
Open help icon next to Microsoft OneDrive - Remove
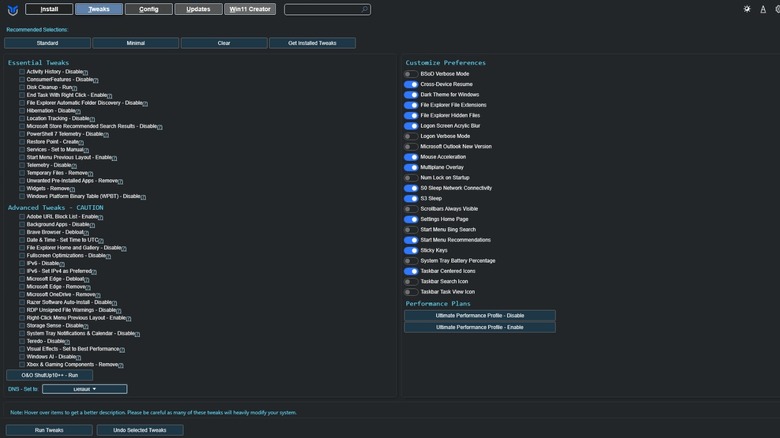tap(98, 295)
